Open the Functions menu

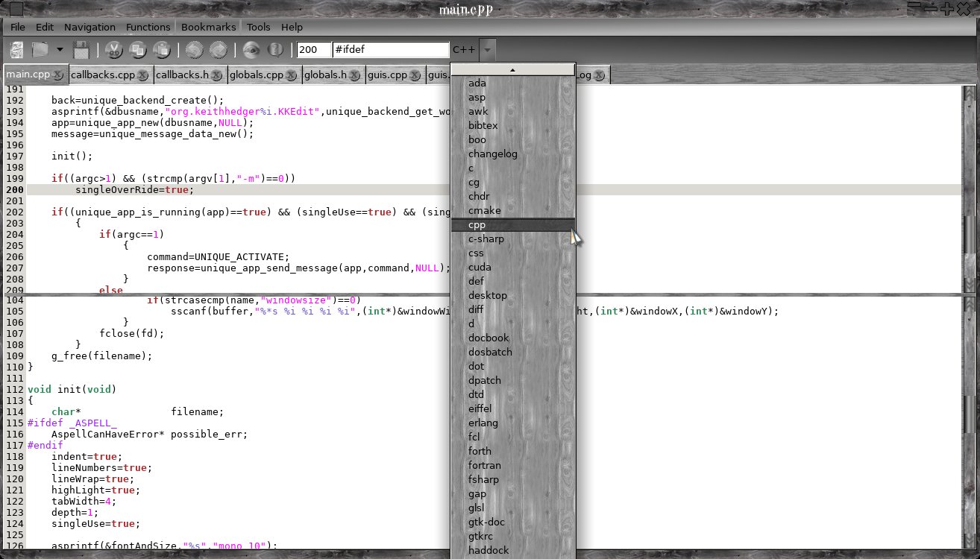tap(148, 27)
